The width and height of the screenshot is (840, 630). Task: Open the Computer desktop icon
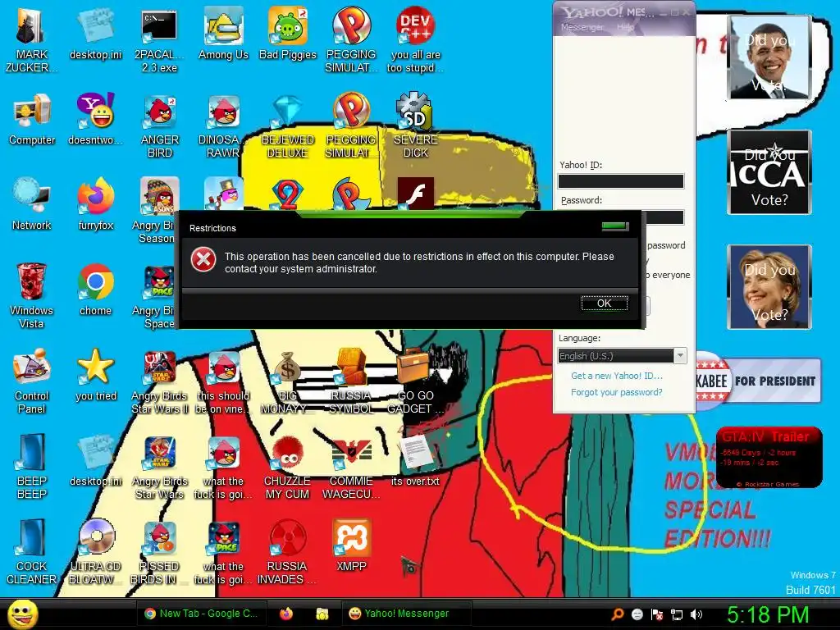tap(32, 120)
